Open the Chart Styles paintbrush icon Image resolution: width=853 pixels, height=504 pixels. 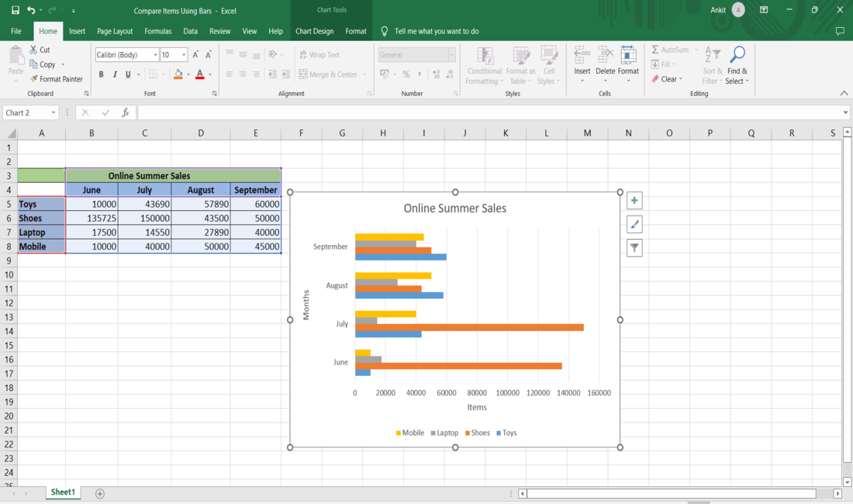click(634, 224)
